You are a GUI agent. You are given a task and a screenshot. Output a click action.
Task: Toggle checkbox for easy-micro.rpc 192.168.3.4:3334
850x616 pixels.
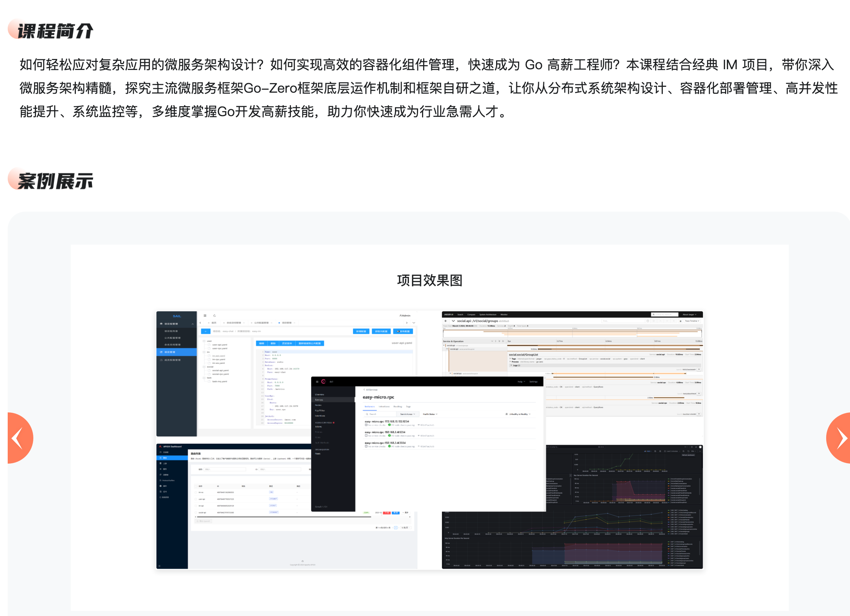(x=366, y=446)
